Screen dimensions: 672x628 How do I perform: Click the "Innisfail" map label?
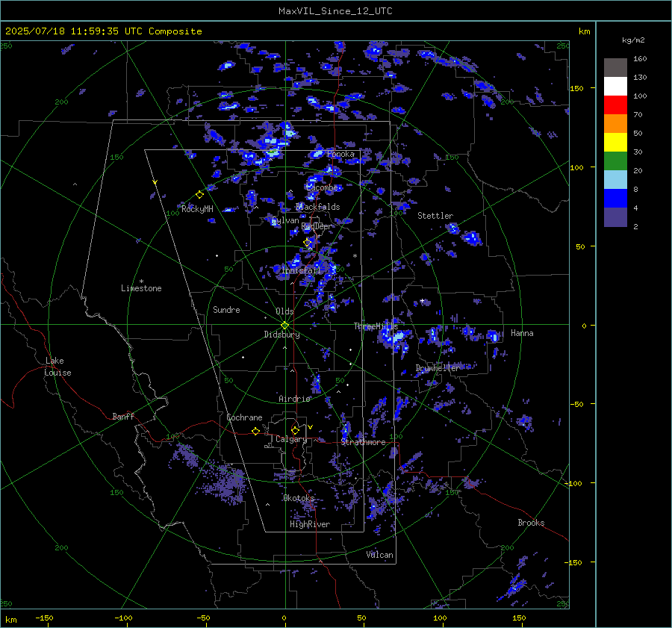302,270
